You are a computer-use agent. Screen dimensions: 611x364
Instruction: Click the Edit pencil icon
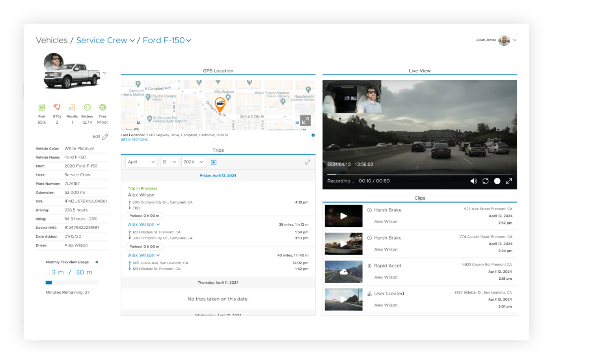[x=105, y=137]
